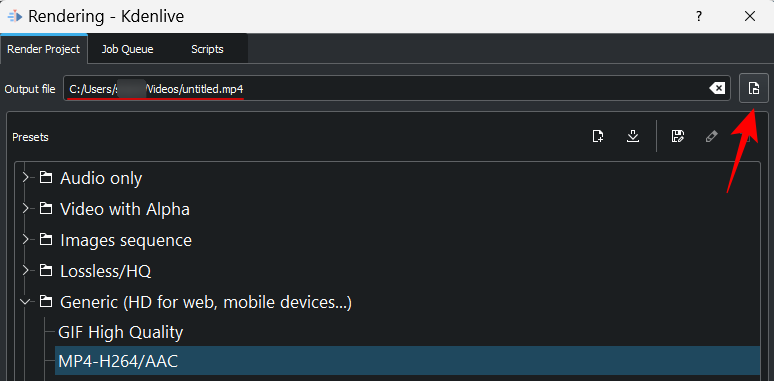Expand the Images sequence group

coord(26,240)
